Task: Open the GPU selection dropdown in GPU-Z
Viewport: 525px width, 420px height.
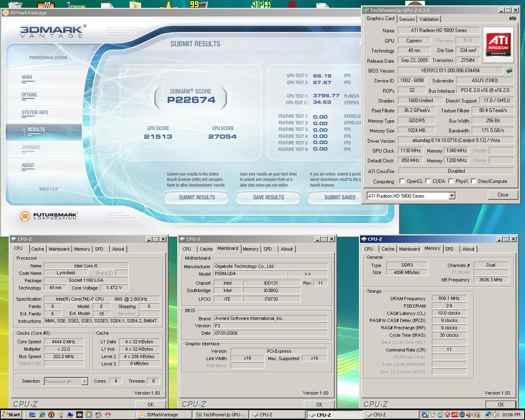Action: (x=452, y=196)
